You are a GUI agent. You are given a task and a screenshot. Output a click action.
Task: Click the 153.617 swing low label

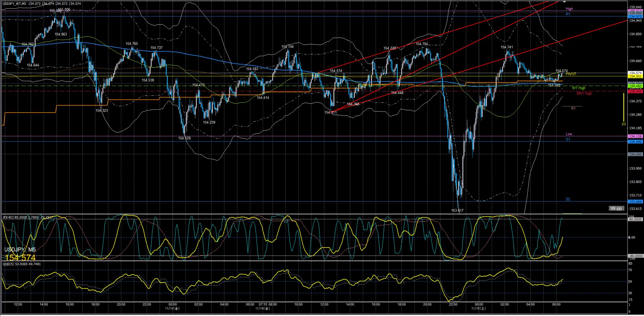click(457, 211)
